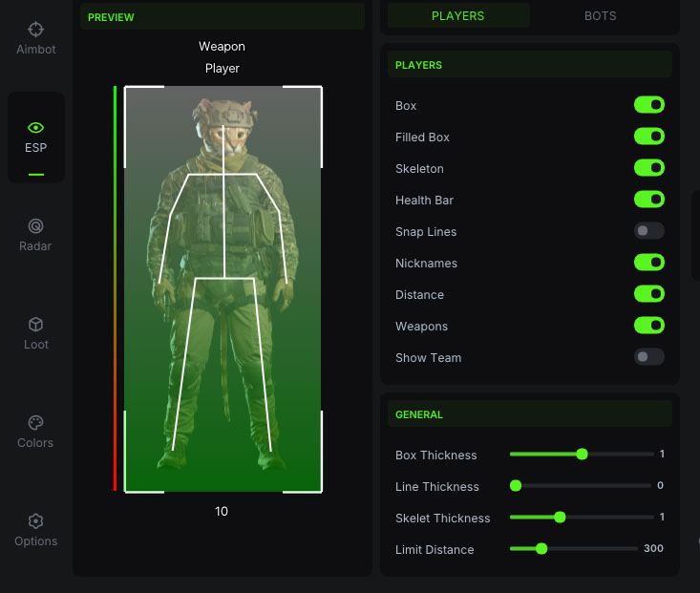Open the Aimbot section crosshair icon
Viewport: 700px width, 593px height.
point(36,30)
